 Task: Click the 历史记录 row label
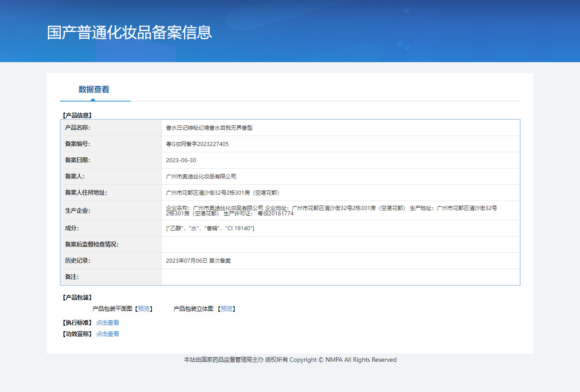(78, 261)
